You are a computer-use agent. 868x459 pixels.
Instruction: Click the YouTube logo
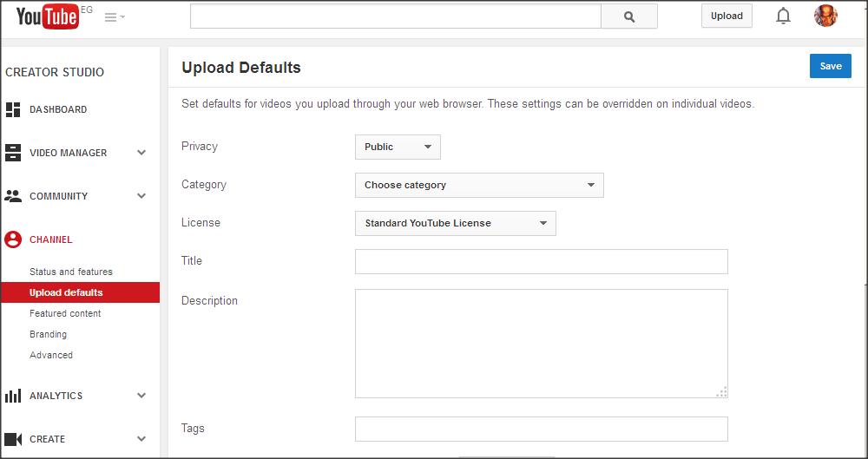48,16
